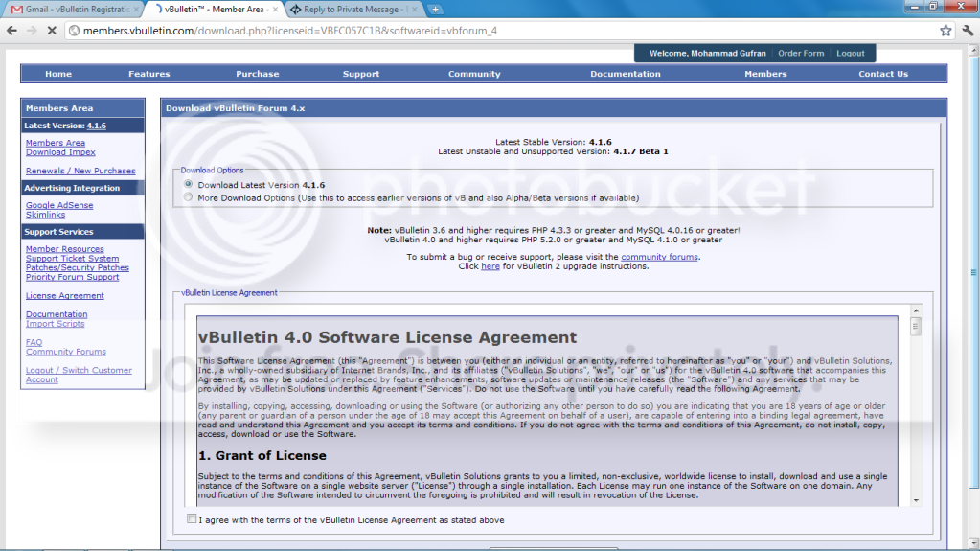Open the Import Scripts link
Viewport: 980px width, 551px height.
click(x=55, y=324)
